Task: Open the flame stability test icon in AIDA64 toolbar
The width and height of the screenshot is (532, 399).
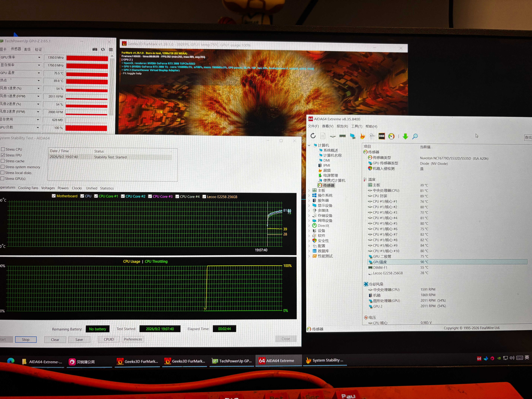Action: point(362,136)
